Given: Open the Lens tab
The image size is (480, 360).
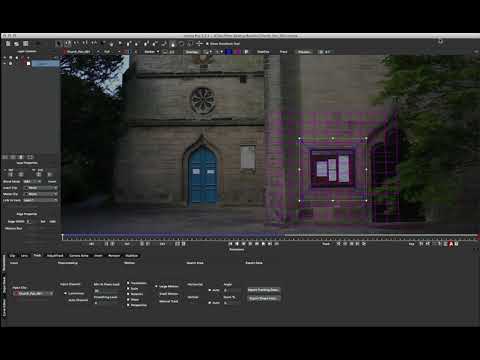Looking at the screenshot, I should click(x=24, y=256).
